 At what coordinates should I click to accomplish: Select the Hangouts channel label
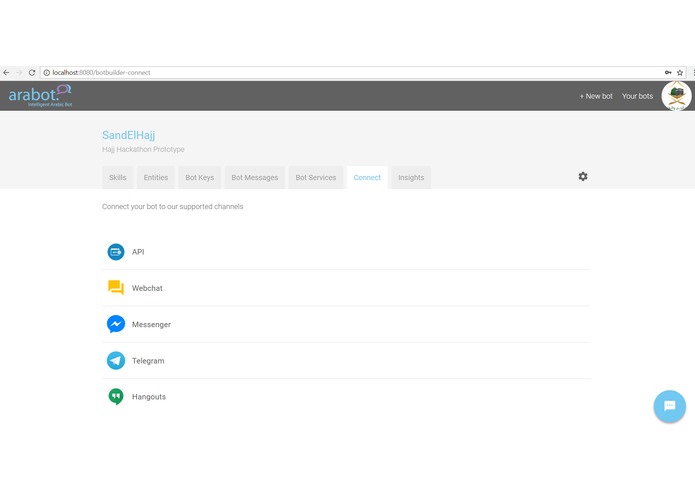pyautogui.click(x=149, y=397)
